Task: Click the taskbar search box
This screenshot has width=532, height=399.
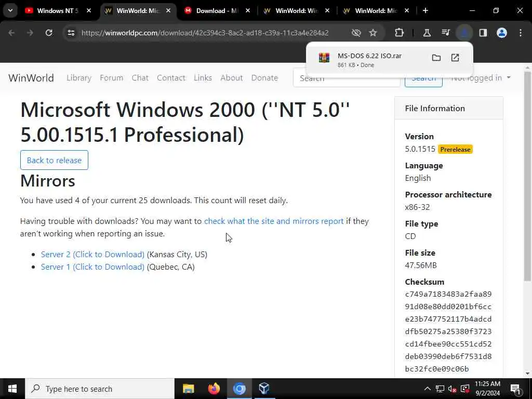Action: [x=100, y=389]
